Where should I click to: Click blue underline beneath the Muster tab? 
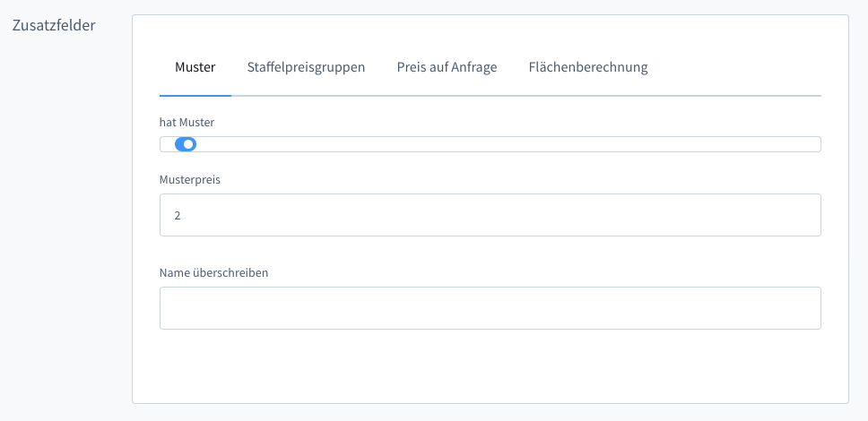[x=195, y=94]
